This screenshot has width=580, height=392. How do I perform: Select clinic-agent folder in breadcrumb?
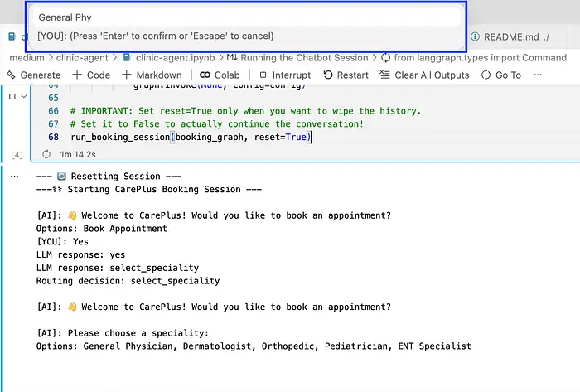click(85, 57)
